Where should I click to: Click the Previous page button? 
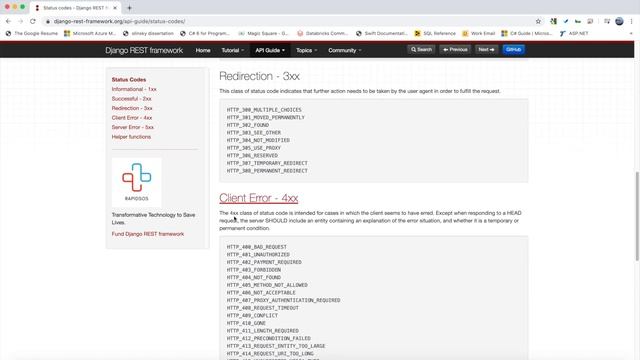[x=455, y=49]
